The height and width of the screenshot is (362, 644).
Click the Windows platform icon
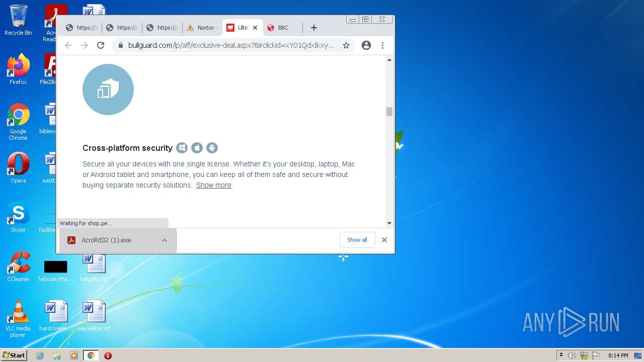182,148
